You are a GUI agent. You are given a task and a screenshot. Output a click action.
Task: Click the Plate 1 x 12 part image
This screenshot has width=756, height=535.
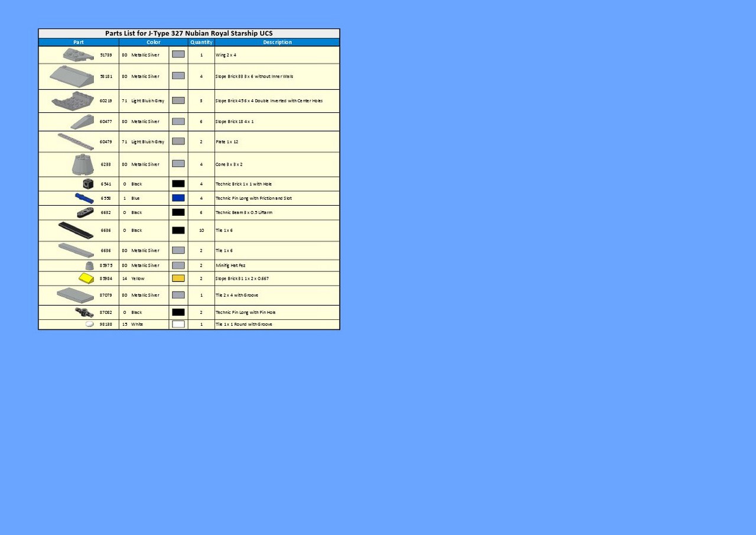(x=76, y=141)
